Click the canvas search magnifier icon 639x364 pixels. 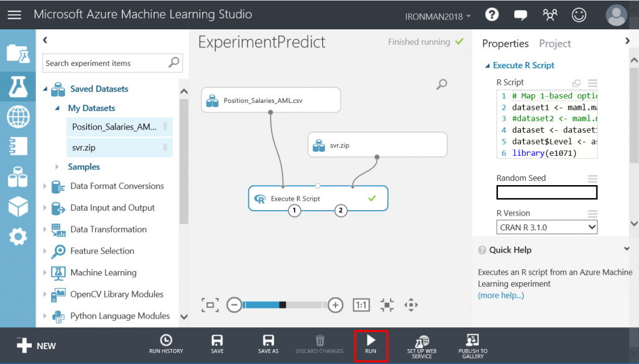pyautogui.click(x=442, y=84)
